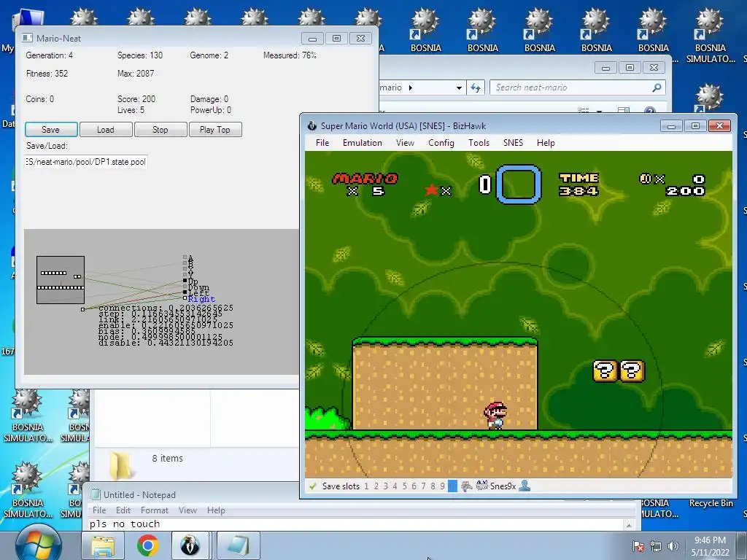Select save slot 8 in BizHawk
Screen dimensions: 747x560
pos(433,486)
